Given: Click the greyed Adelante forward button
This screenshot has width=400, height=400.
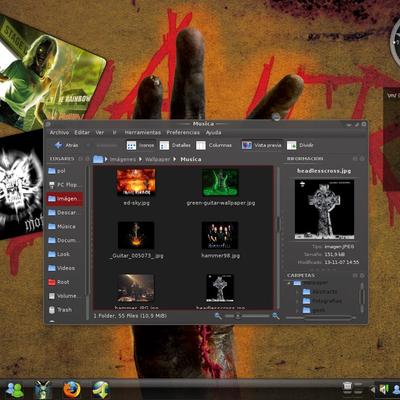Looking at the screenshot, I should click(102, 145).
